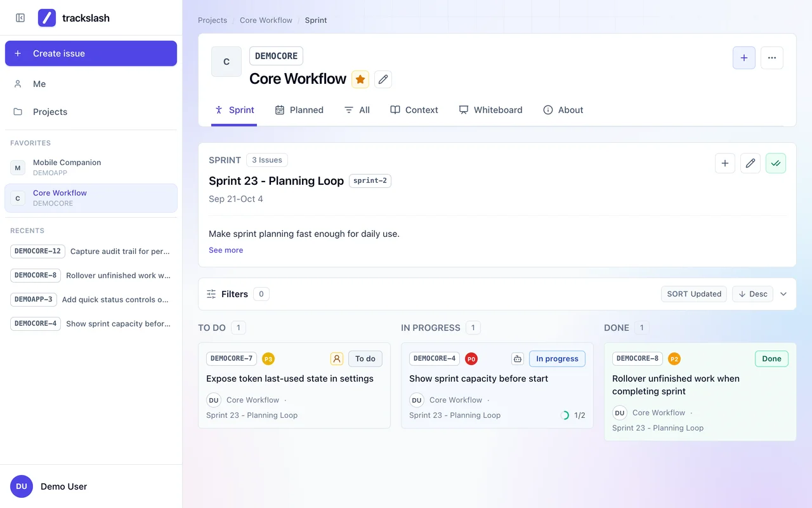
Task: Switch to the Planned tab
Action: [299, 110]
